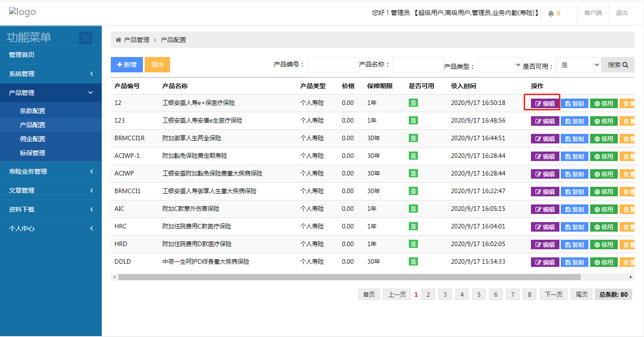Click 编辑 for product 123
The height and width of the screenshot is (337, 644).
click(x=545, y=121)
